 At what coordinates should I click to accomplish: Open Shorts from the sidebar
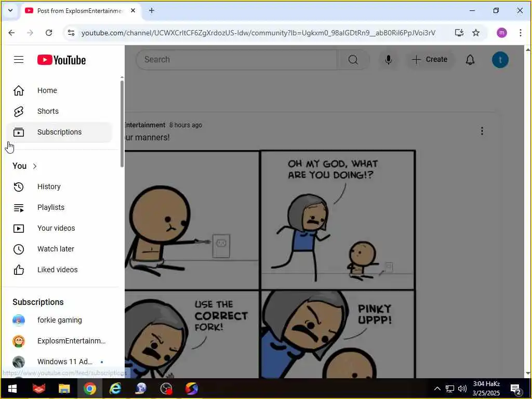pos(59,111)
